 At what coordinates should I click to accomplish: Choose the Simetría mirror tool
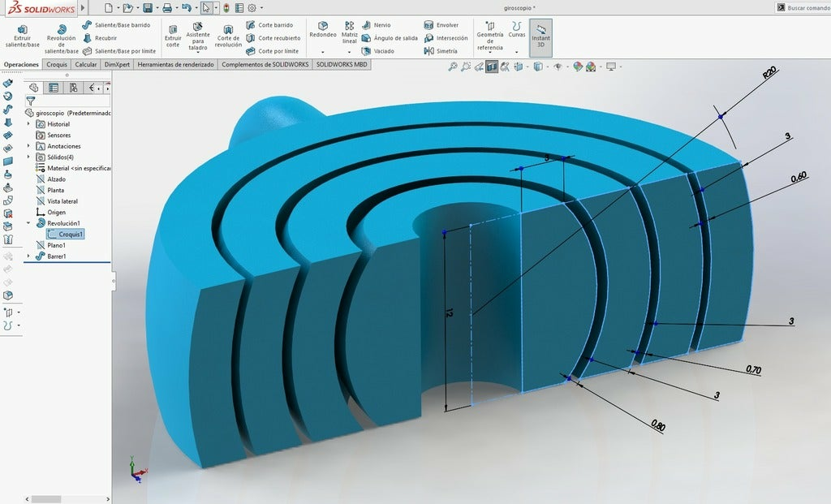(x=441, y=51)
